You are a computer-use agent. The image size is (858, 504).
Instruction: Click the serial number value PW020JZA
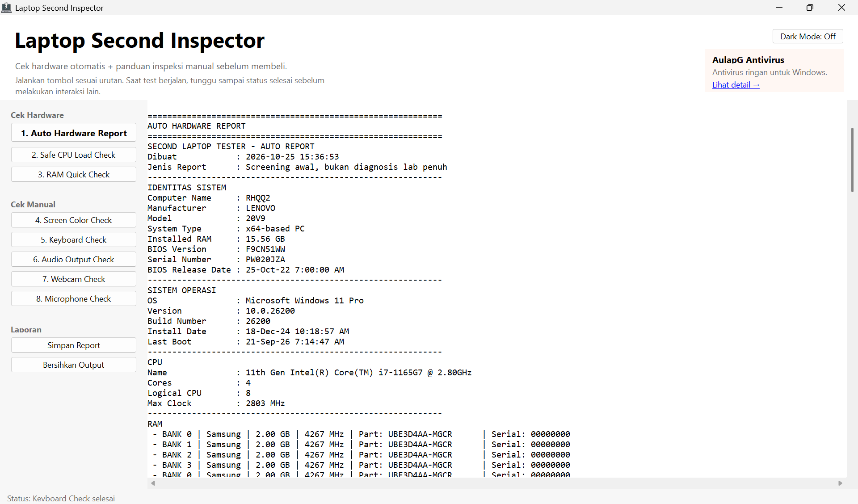click(x=265, y=260)
